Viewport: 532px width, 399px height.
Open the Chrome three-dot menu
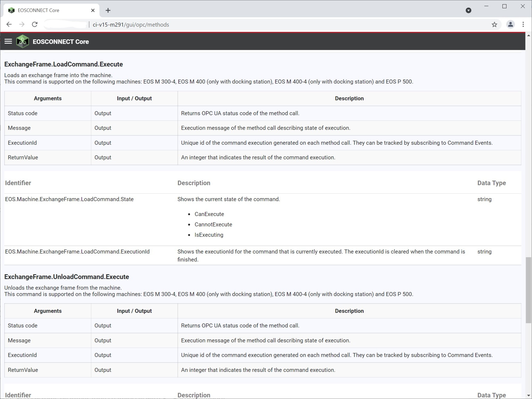click(523, 24)
